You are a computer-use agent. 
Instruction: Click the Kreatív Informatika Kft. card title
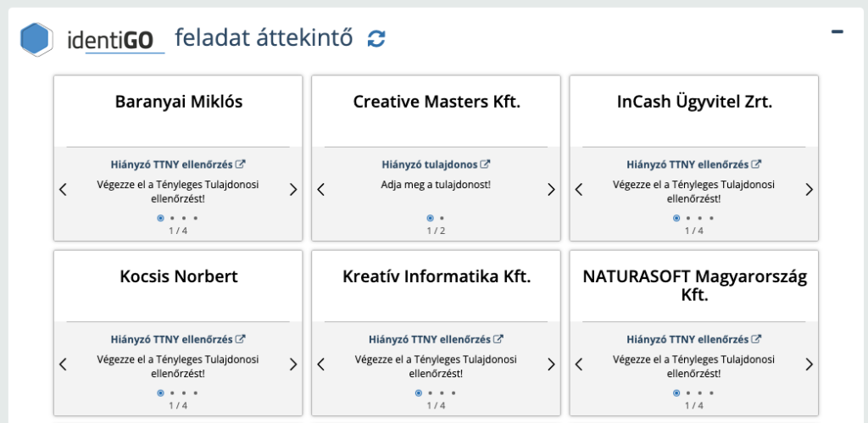pos(436,276)
